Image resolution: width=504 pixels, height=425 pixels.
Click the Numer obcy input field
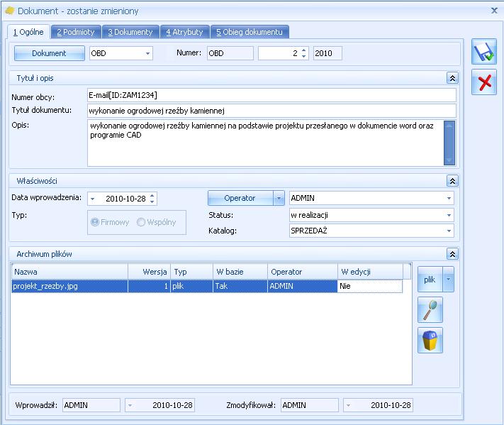point(271,95)
